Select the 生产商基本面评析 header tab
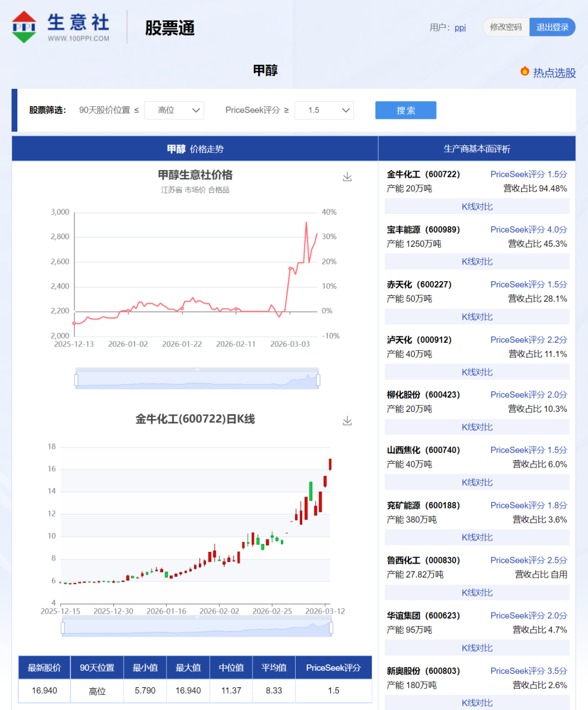The width and height of the screenshot is (588, 710). pyautogui.click(x=477, y=149)
